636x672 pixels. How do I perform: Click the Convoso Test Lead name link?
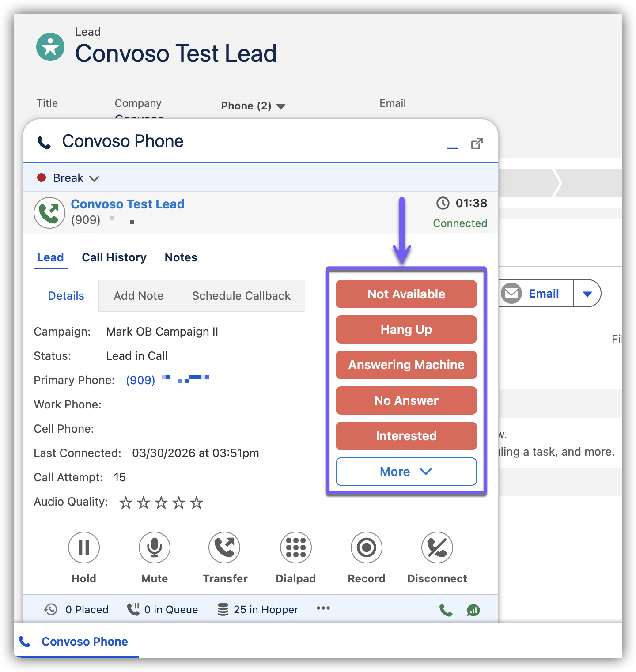[128, 204]
